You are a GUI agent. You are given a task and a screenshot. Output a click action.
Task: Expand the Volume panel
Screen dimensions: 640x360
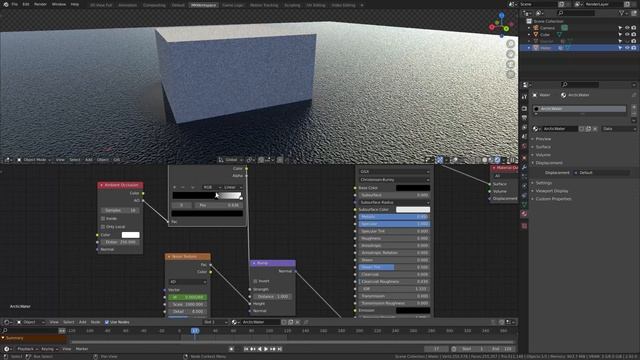pyautogui.click(x=543, y=155)
